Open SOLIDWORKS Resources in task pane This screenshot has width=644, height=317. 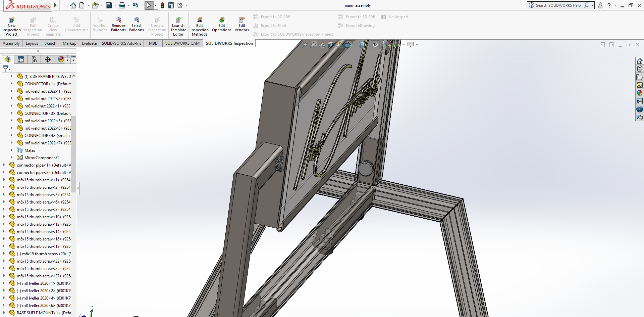[x=640, y=61]
